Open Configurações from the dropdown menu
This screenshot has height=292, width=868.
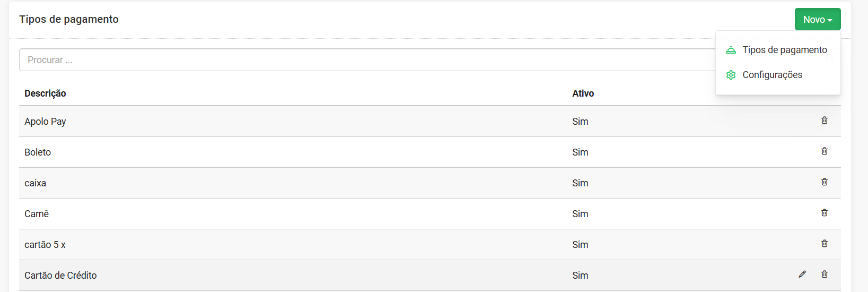coord(772,75)
